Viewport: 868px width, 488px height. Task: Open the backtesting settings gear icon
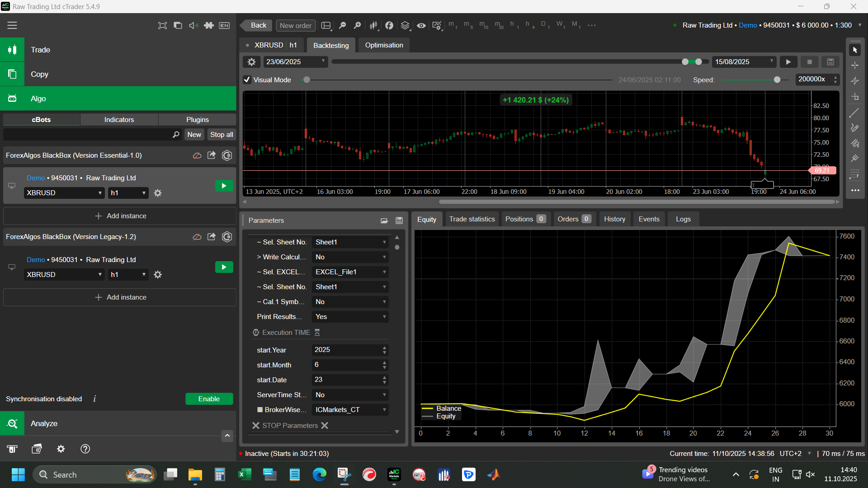point(252,62)
